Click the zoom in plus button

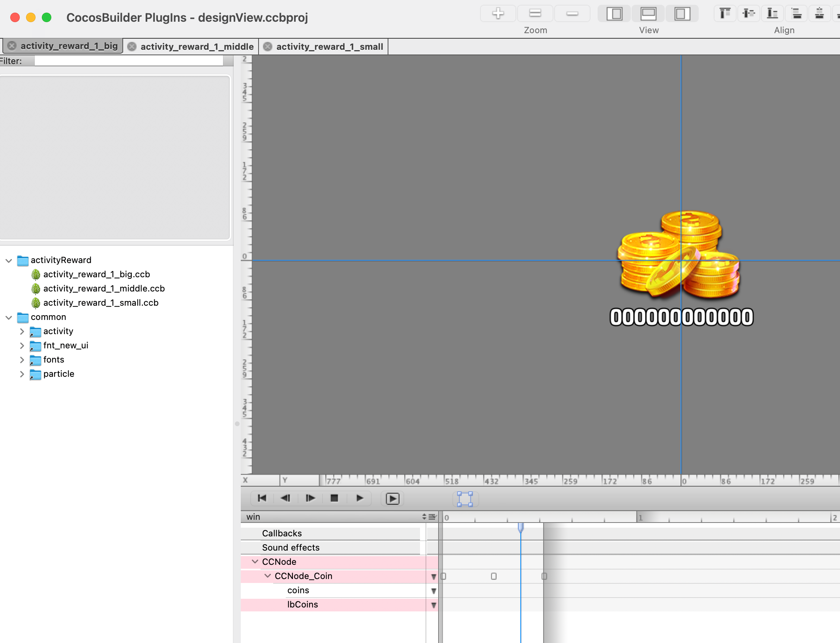pyautogui.click(x=498, y=13)
